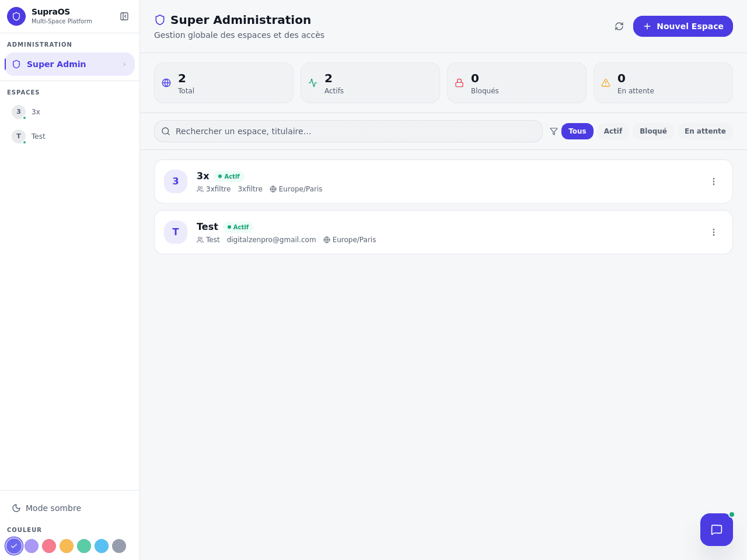Open the chat widget button

pyautogui.click(x=717, y=530)
